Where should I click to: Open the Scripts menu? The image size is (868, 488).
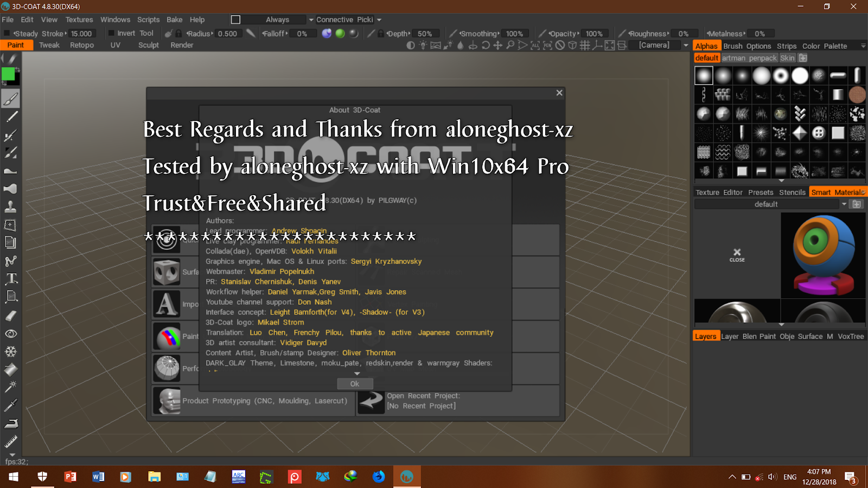click(x=148, y=20)
